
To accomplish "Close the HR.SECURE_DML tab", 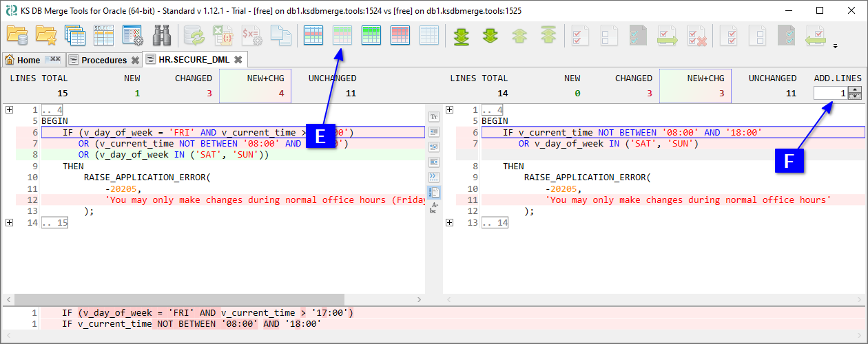I will tap(238, 60).
